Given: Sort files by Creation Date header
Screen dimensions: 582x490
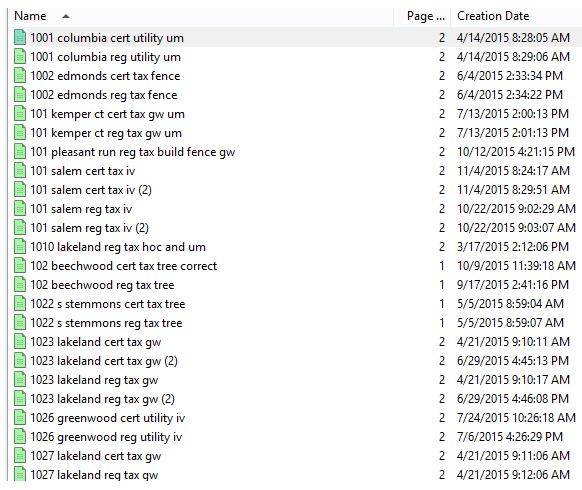Looking at the screenshot, I should [x=493, y=16].
